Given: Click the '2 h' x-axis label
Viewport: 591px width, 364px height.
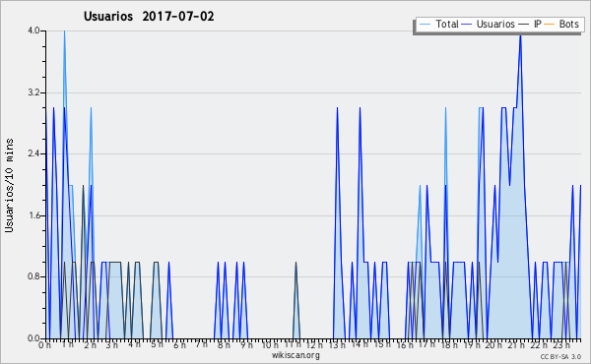Looking at the screenshot, I should pos(90,344).
